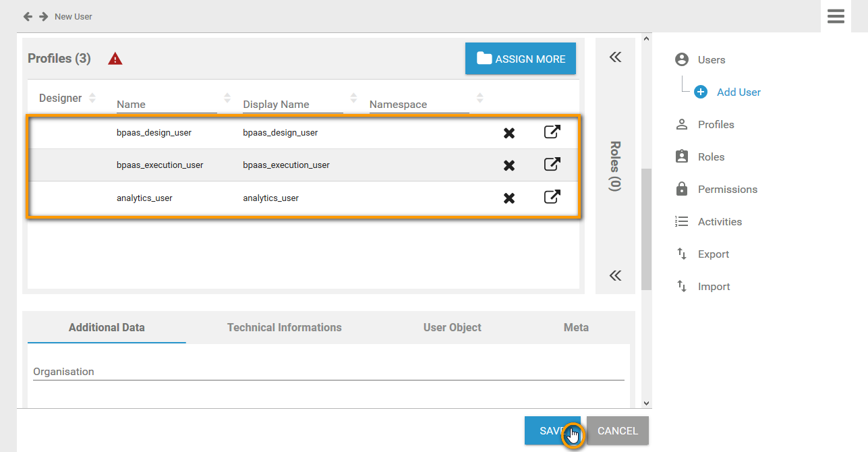Switch to the User Object tab
868x452 pixels.
pos(452,327)
